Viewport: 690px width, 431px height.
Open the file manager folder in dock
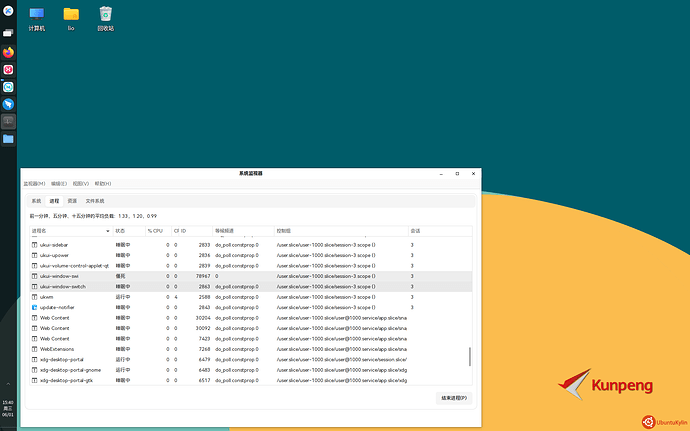(x=8, y=139)
